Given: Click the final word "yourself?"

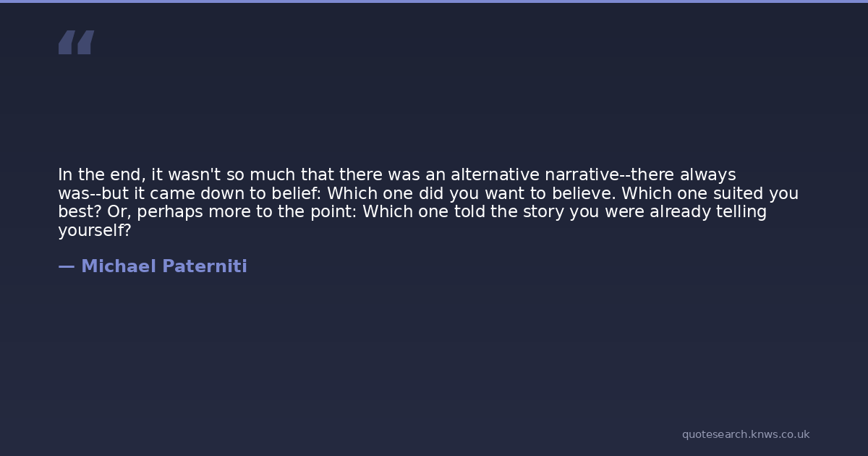Looking at the screenshot, I should point(94,231).
